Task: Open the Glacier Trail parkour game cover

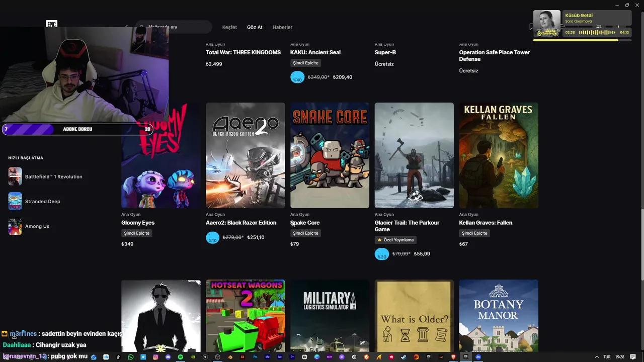Action: point(414,155)
